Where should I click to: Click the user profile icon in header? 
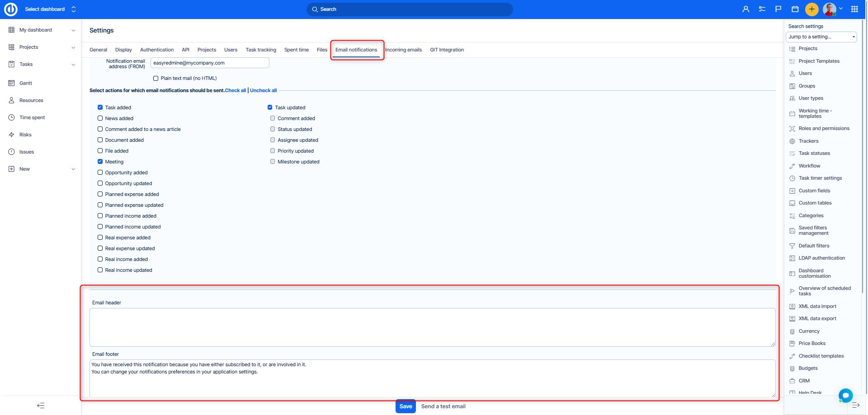pyautogui.click(x=745, y=9)
